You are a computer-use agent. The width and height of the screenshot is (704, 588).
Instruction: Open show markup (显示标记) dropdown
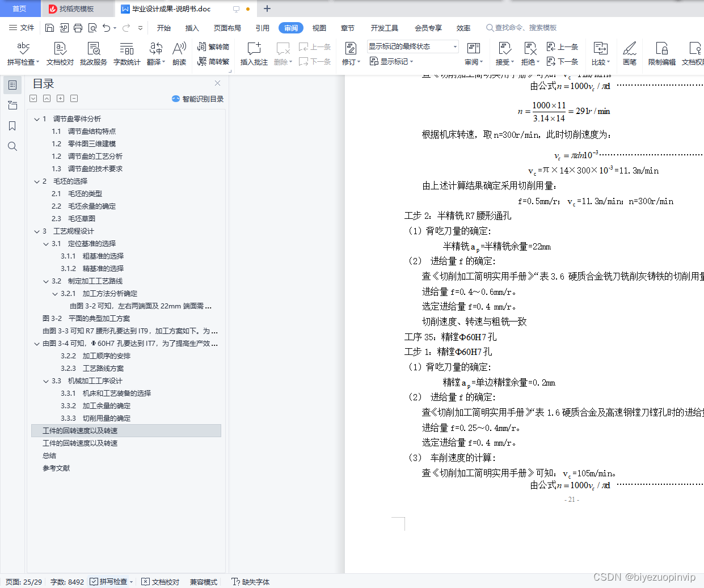(x=391, y=61)
